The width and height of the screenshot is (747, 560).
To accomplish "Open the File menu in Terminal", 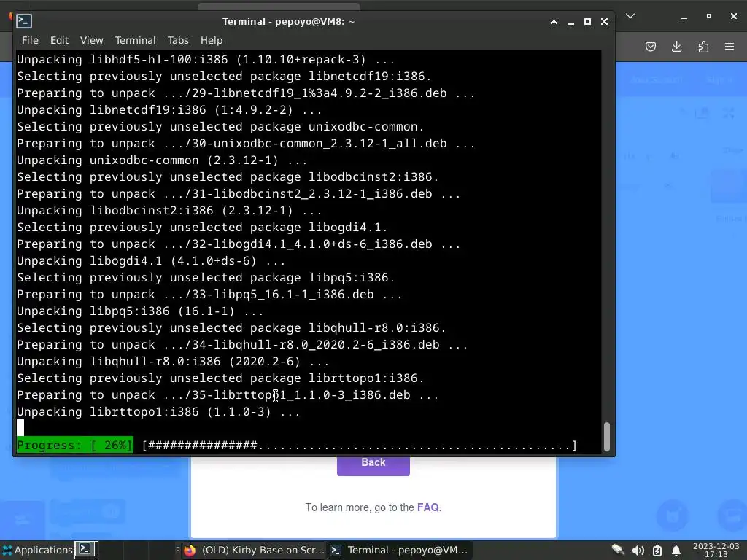I will click(30, 41).
